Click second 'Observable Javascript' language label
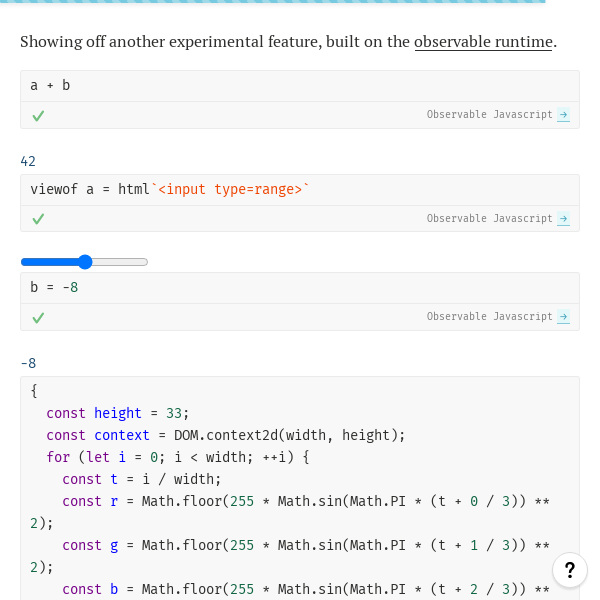 tap(489, 219)
